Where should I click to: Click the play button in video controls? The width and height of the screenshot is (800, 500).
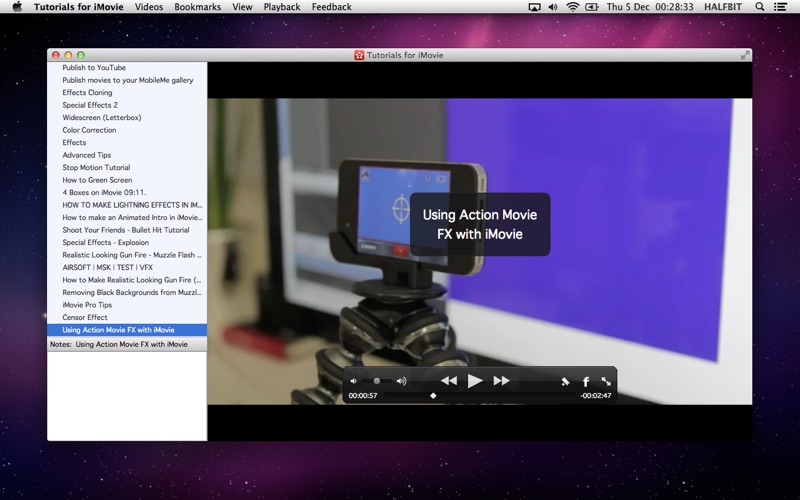[x=475, y=381]
